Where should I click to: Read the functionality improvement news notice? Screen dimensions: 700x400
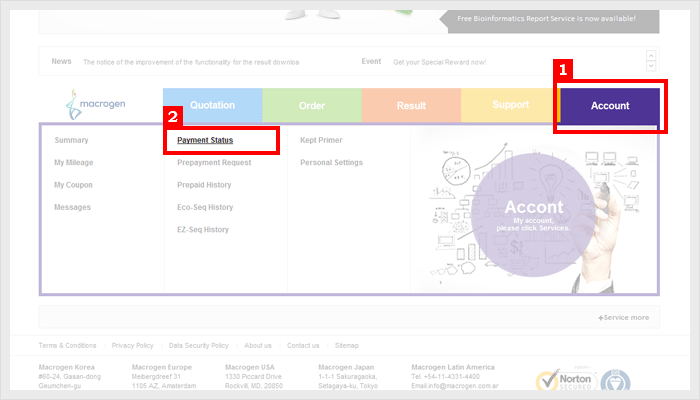click(191, 62)
